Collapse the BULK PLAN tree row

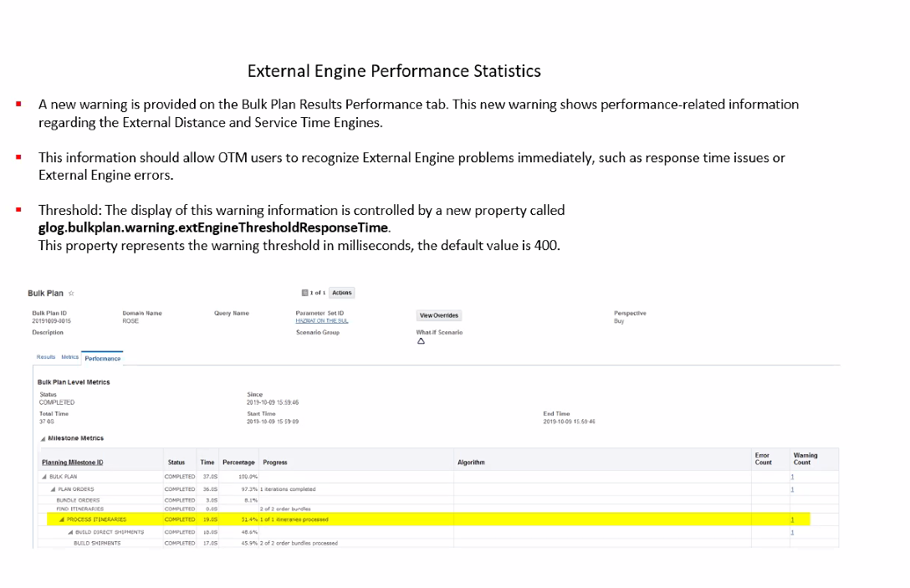tap(45, 477)
